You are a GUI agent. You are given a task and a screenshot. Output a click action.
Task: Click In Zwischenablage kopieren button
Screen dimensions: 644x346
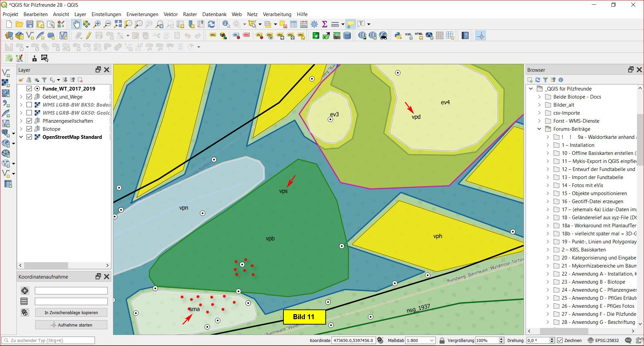71,312
